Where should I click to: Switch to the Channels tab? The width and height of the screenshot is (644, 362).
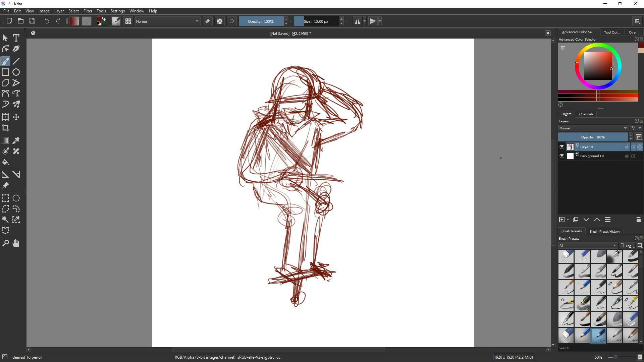tap(586, 114)
